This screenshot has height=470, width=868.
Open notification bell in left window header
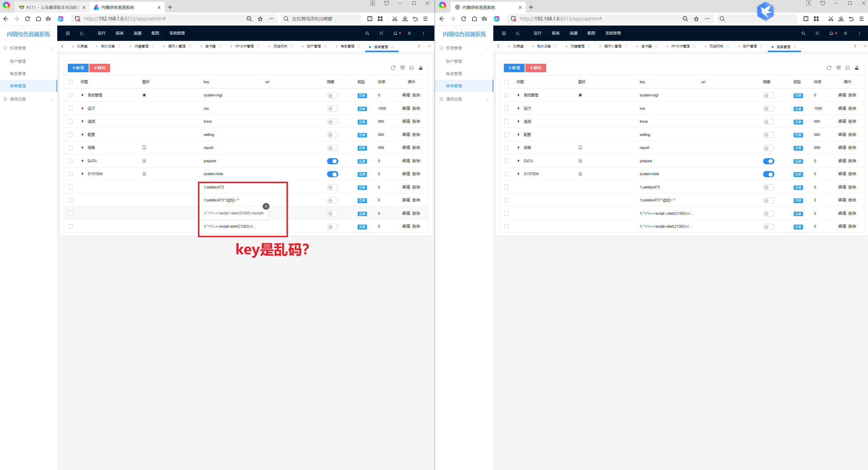click(x=395, y=33)
